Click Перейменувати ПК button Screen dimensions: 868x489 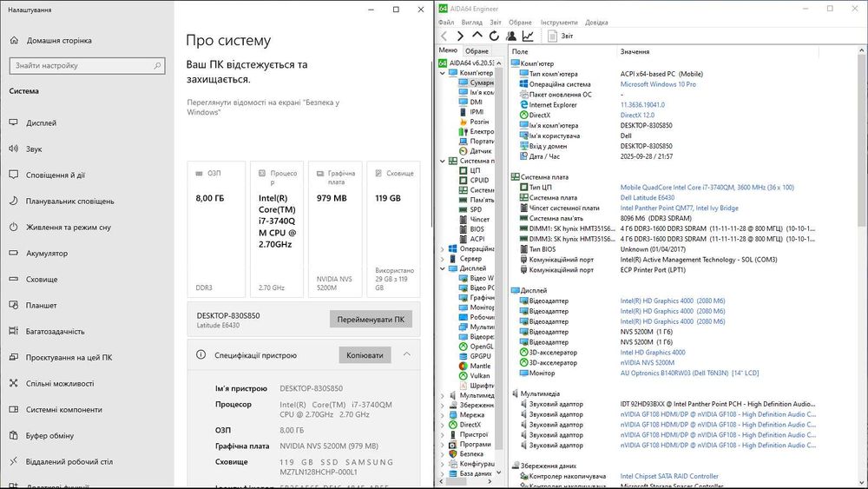[x=371, y=320]
